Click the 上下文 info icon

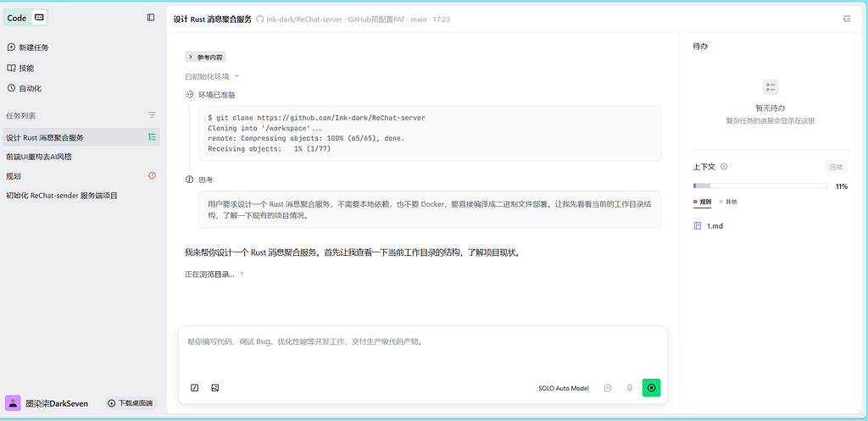pyautogui.click(x=724, y=167)
